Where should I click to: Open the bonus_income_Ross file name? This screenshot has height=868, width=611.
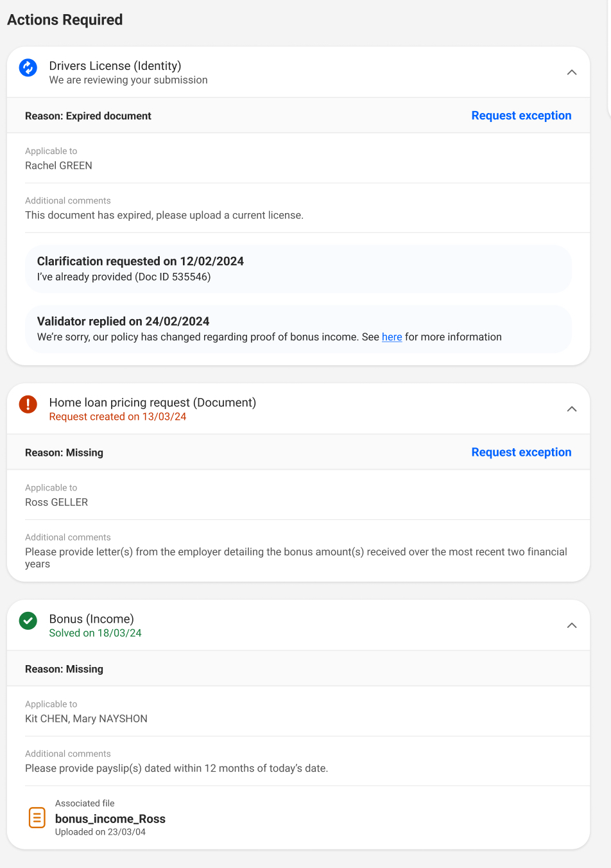110,819
